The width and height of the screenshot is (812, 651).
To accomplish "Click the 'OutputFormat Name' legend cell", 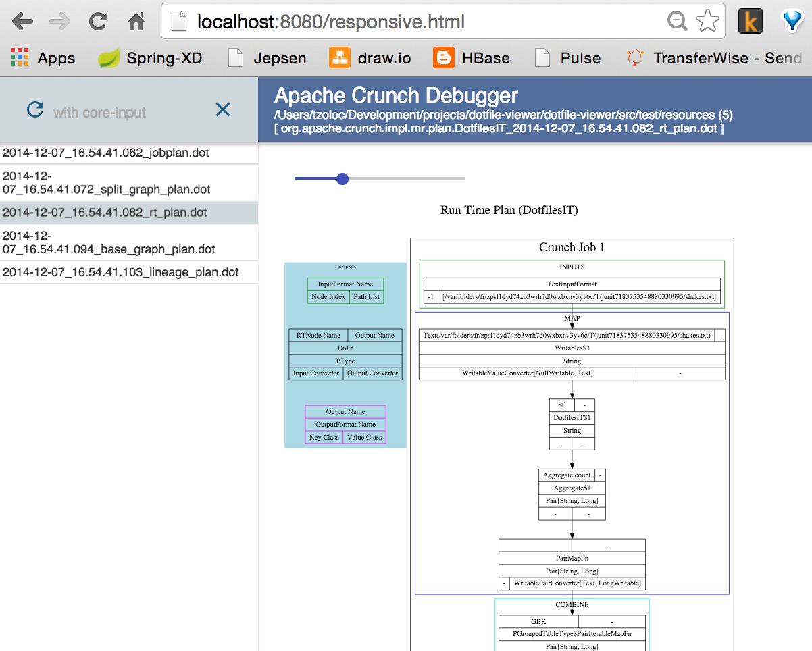I will 345,425.
